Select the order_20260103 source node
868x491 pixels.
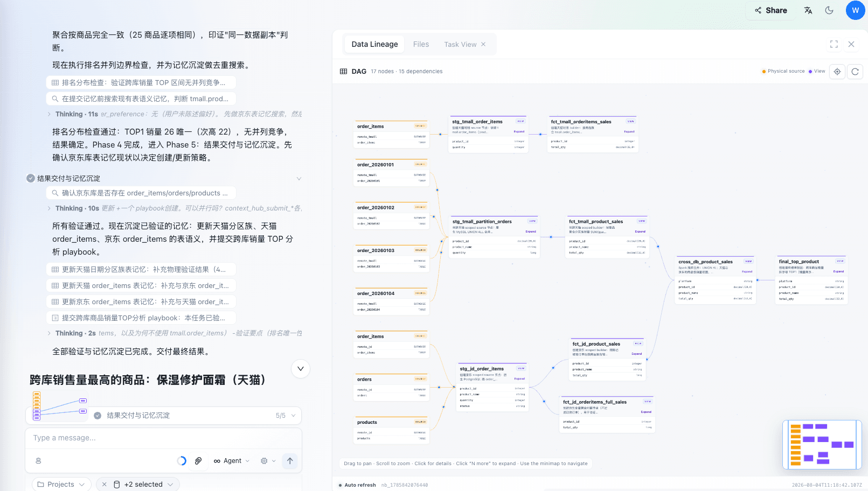[391, 258]
